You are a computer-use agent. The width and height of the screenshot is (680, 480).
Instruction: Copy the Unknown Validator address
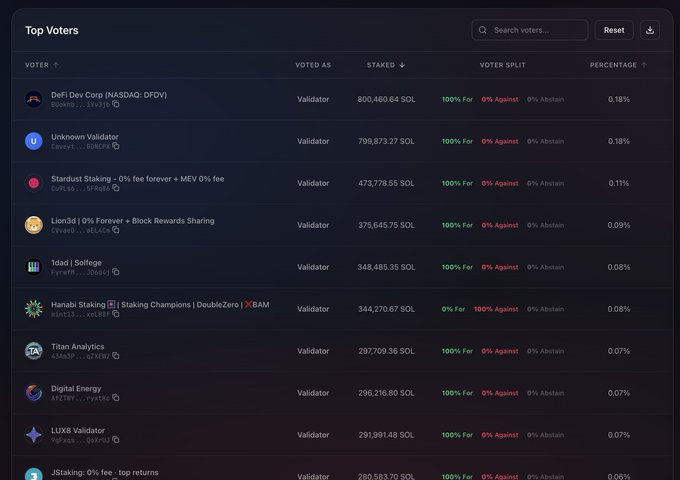[116, 146]
